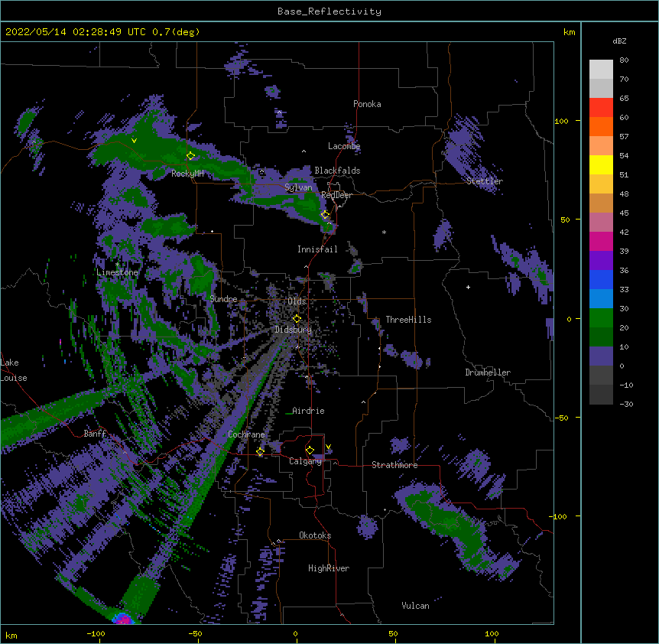Select the white asterisk above the Limestone label
659x644 pixels.
click(x=117, y=265)
